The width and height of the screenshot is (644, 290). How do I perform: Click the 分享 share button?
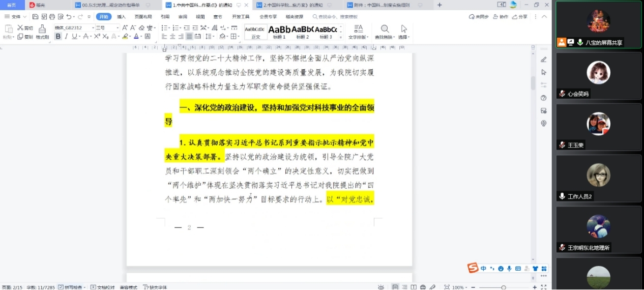pos(520,17)
